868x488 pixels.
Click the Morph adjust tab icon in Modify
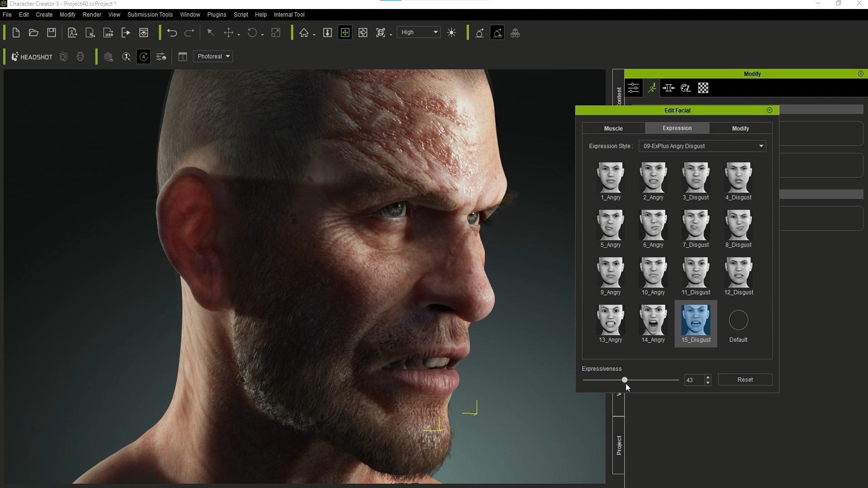click(x=668, y=88)
